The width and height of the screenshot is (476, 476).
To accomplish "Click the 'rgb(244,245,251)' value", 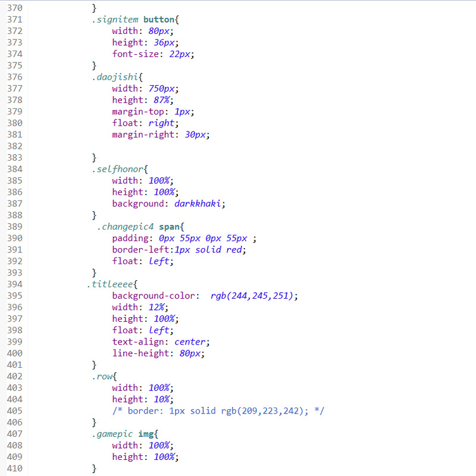I will 252,296.
